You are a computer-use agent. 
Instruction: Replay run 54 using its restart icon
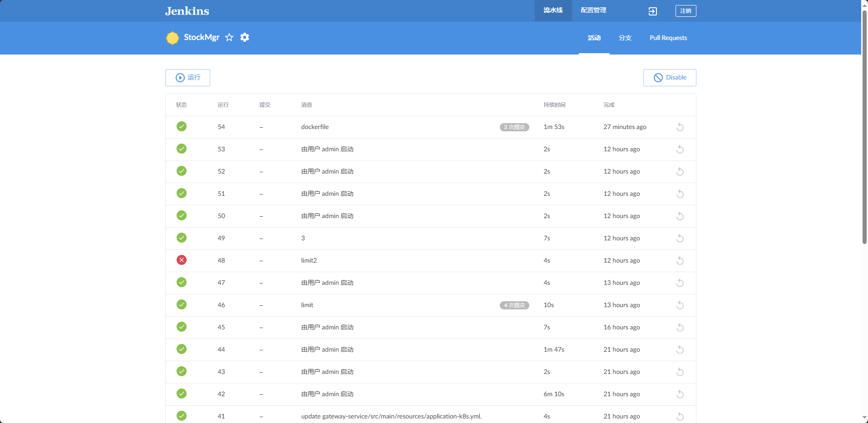(680, 127)
